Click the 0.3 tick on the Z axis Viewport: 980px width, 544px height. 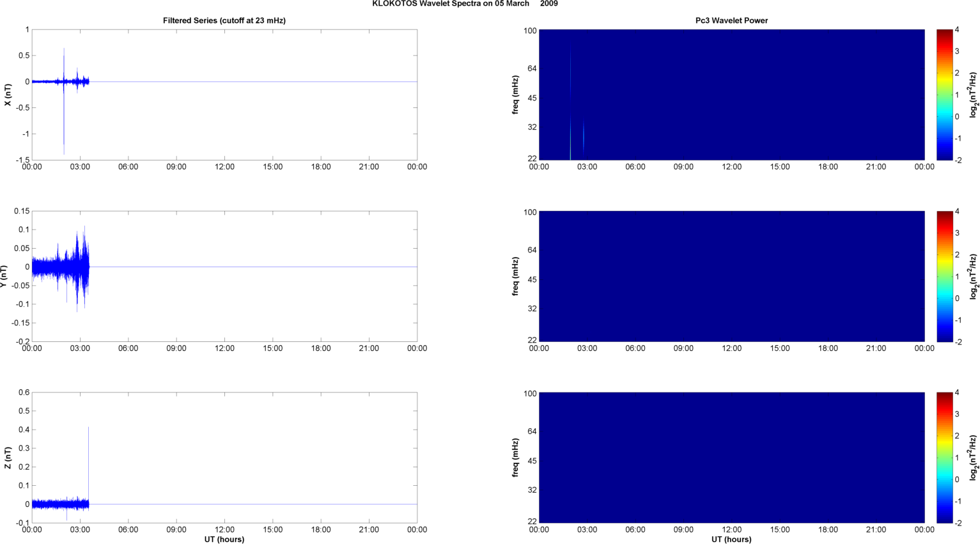pos(24,448)
